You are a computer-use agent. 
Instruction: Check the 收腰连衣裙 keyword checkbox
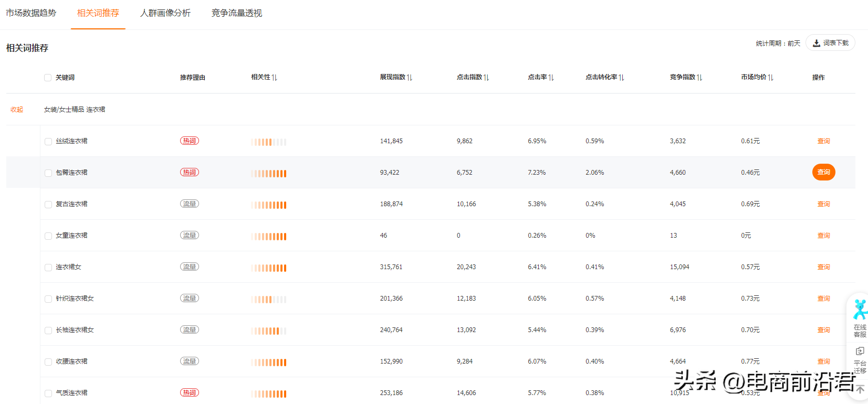click(x=48, y=362)
